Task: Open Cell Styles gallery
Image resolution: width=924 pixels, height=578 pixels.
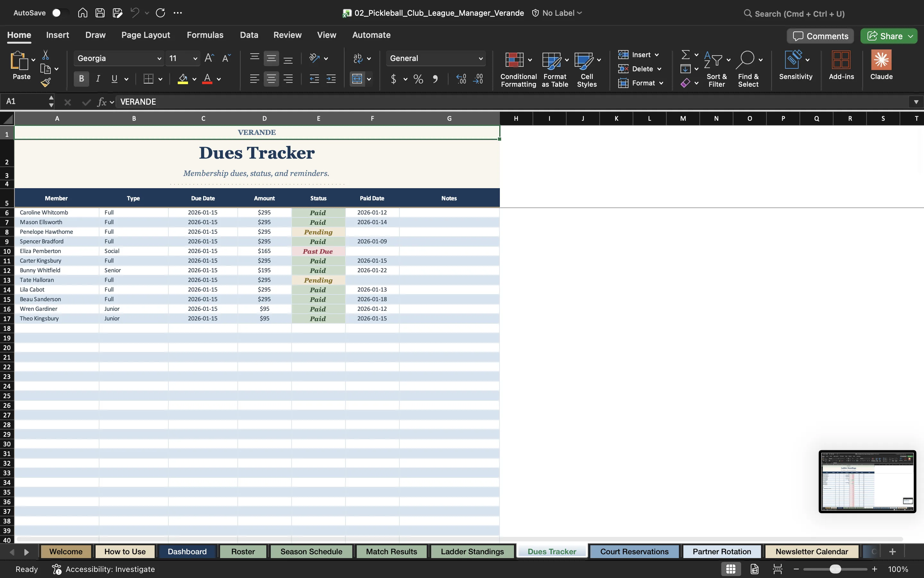Action: tap(587, 70)
